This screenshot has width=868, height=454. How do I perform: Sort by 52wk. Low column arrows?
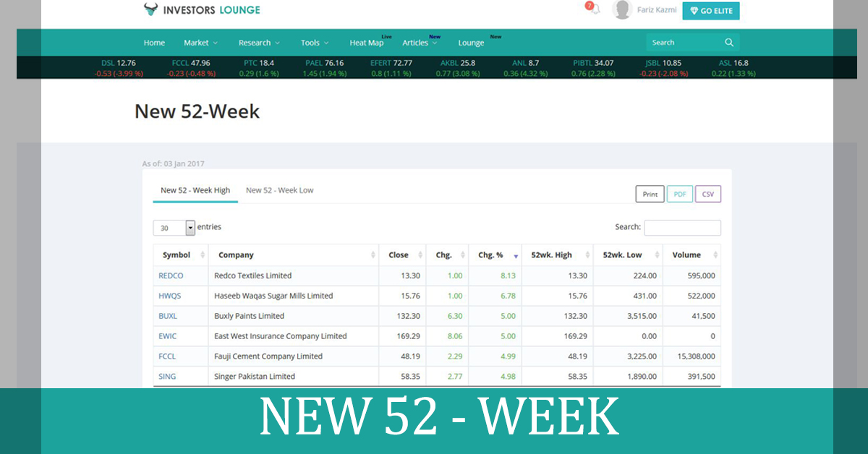(x=657, y=255)
